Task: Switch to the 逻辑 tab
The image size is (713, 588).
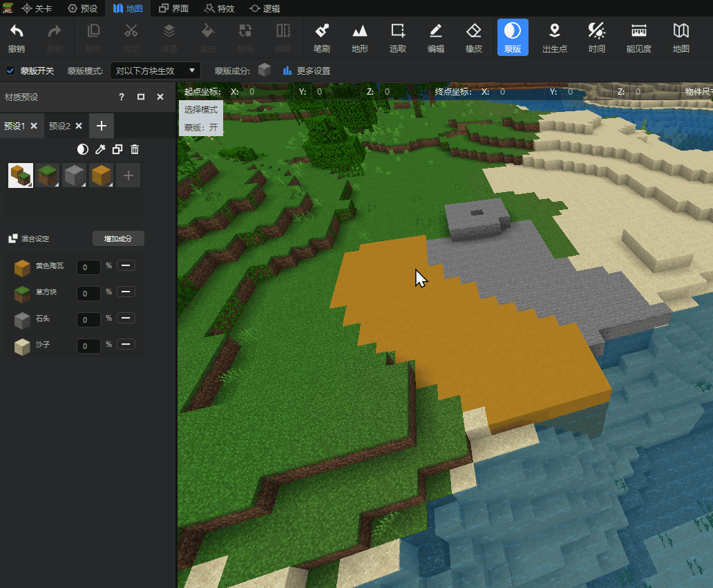Action: point(265,9)
